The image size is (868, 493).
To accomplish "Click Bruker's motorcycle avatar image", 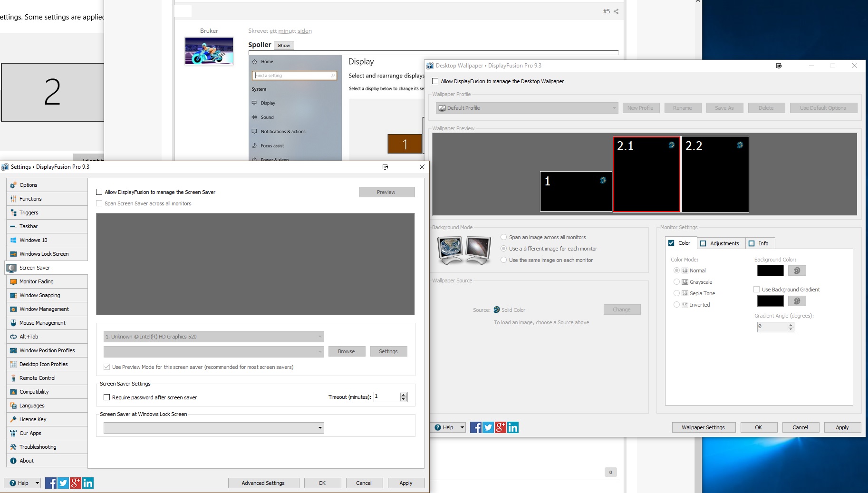I will pos(209,51).
